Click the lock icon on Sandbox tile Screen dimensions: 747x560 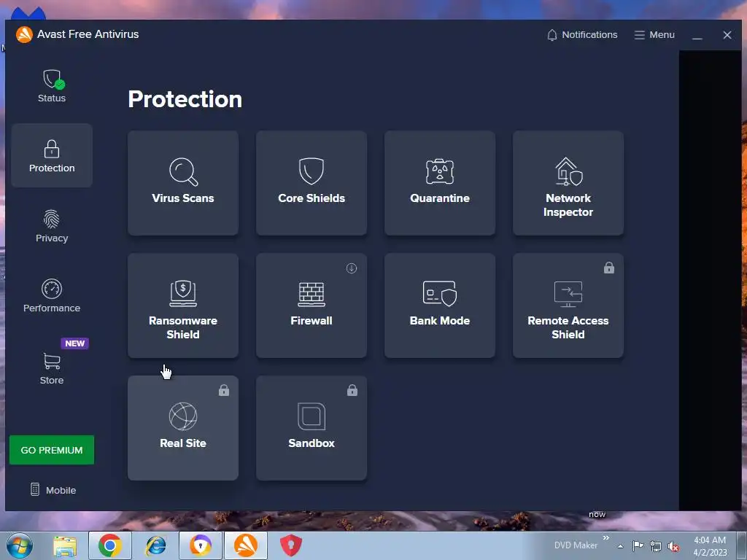click(x=352, y=391)
